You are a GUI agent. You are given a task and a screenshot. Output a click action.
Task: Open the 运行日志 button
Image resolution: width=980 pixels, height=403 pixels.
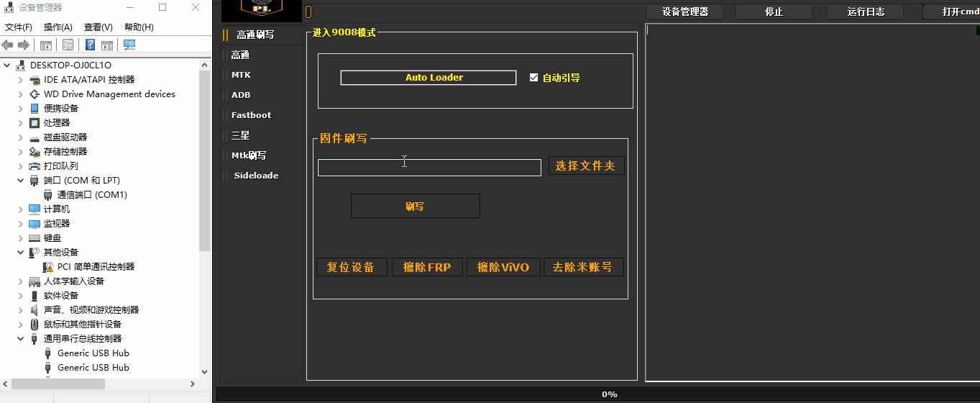pos(865,12)
